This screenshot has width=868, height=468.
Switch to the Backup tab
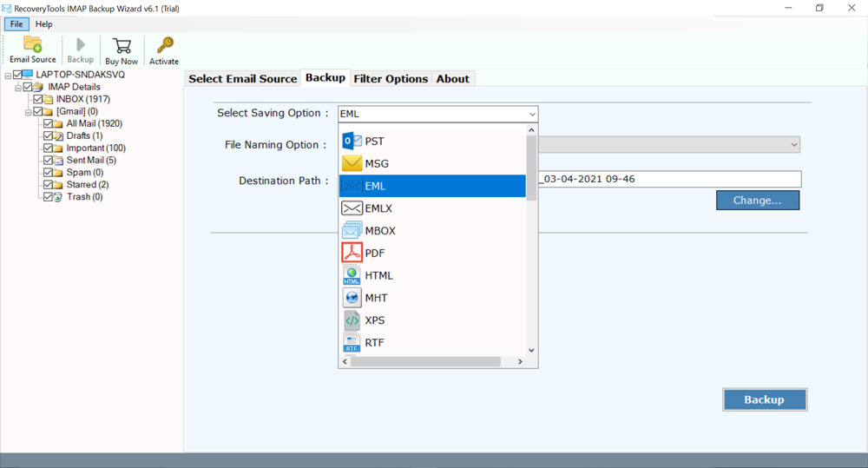[325, 77]
